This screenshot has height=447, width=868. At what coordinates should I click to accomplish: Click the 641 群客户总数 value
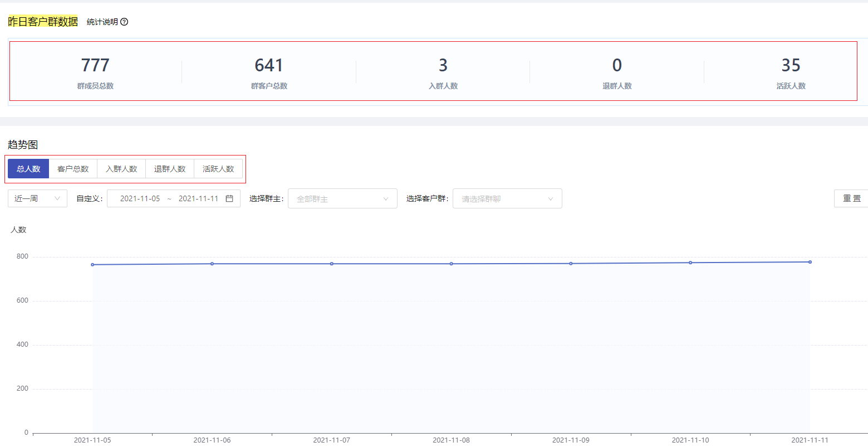coord(269,65)
